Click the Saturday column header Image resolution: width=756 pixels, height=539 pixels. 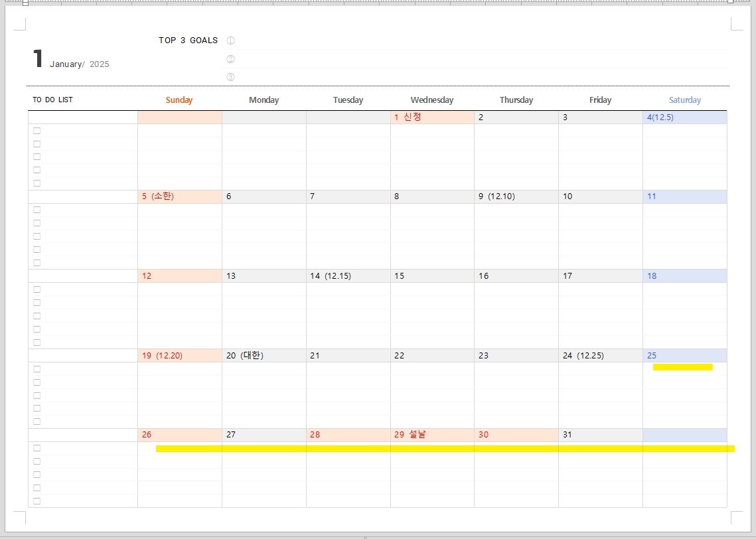pos(684,100)
